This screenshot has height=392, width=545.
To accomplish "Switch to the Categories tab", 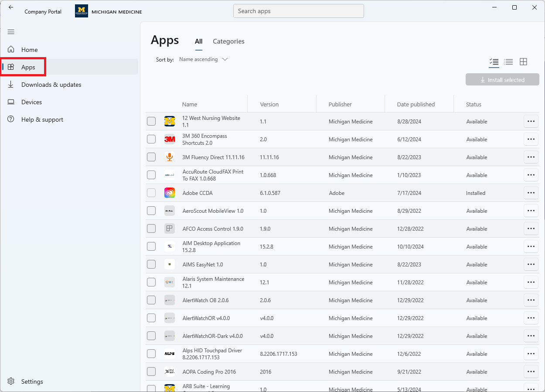I will (228, 41).
